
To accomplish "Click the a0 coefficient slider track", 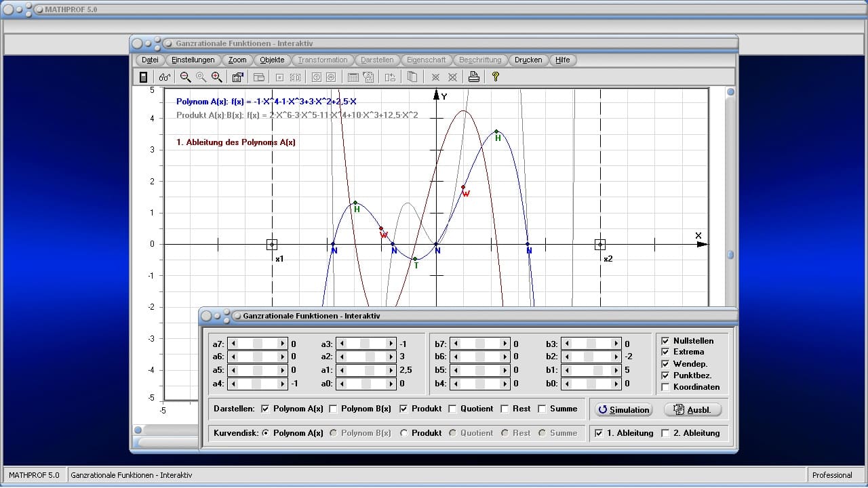I will pos(366,384).
